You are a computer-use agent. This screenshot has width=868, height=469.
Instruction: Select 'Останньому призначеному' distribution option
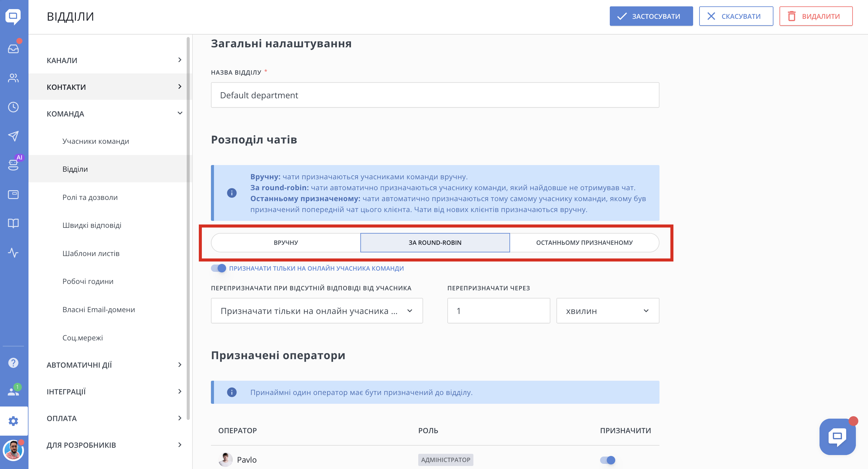[584, 243]
